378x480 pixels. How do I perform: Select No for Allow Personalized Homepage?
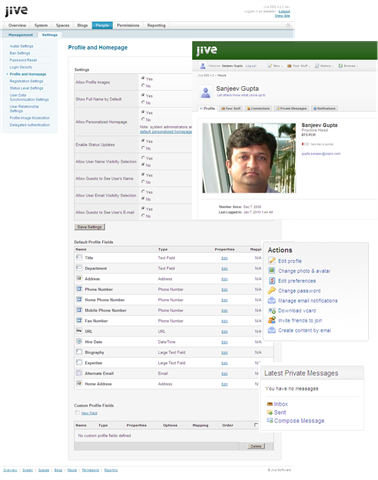pos(143,119)
